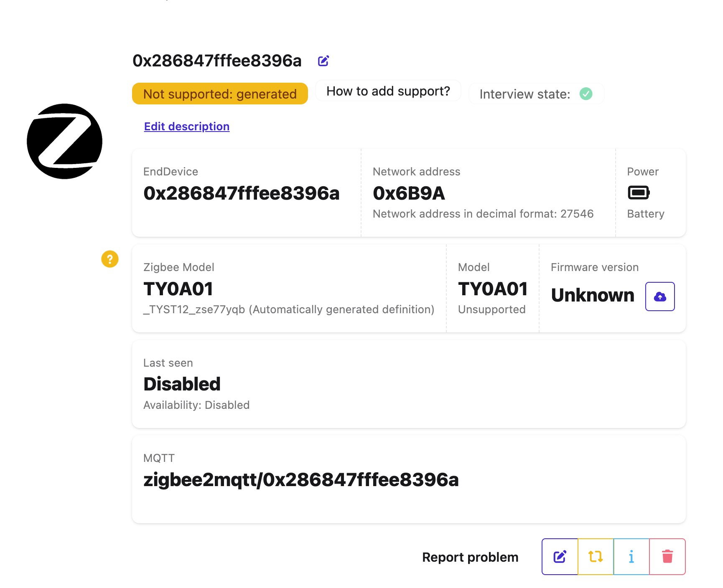Click the green Interview state checkmark
This screenshot has width=723, height=588.
(586, 94)
